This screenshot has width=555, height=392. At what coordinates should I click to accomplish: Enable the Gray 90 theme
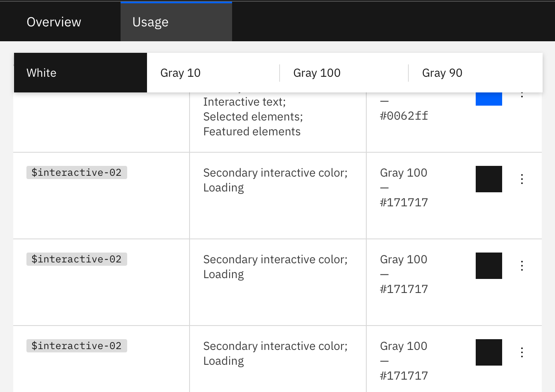442,73
